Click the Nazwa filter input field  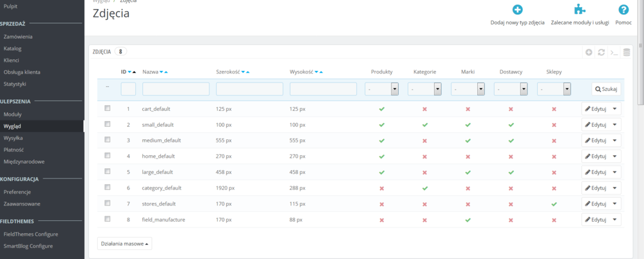tap(176, 89)
